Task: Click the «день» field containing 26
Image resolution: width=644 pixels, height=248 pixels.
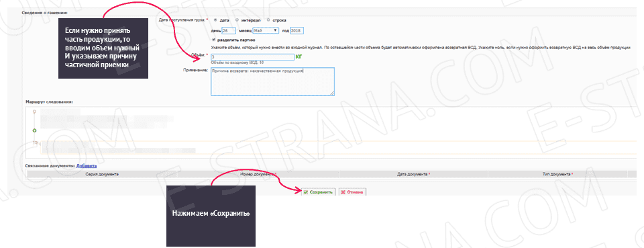Action: click(228, 30)
